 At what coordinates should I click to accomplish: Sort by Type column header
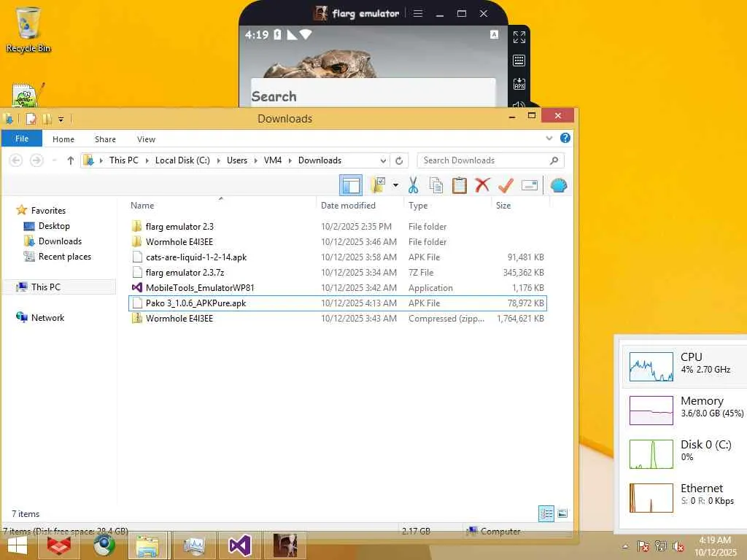pos(418,205)
